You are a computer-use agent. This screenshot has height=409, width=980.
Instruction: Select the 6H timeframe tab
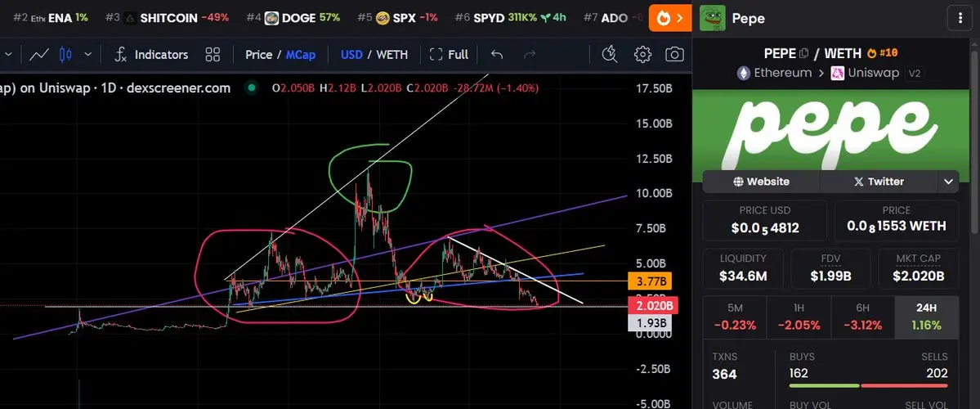pyautogui.click(x=863, y=316)
